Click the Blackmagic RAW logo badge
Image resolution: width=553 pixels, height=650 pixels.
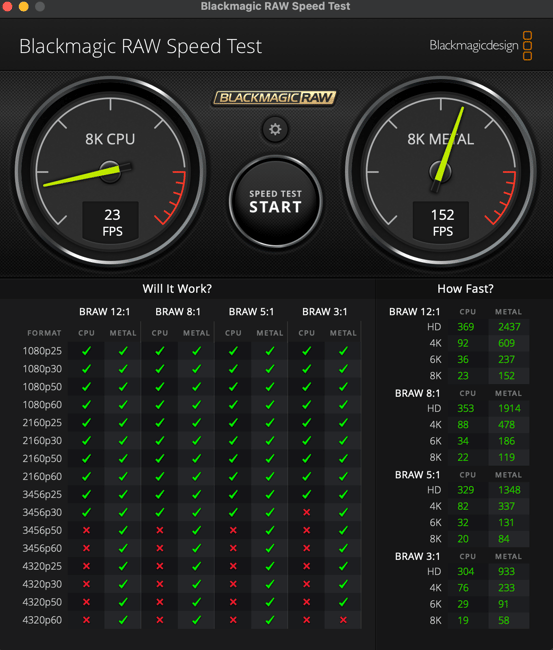pos(274,98)
